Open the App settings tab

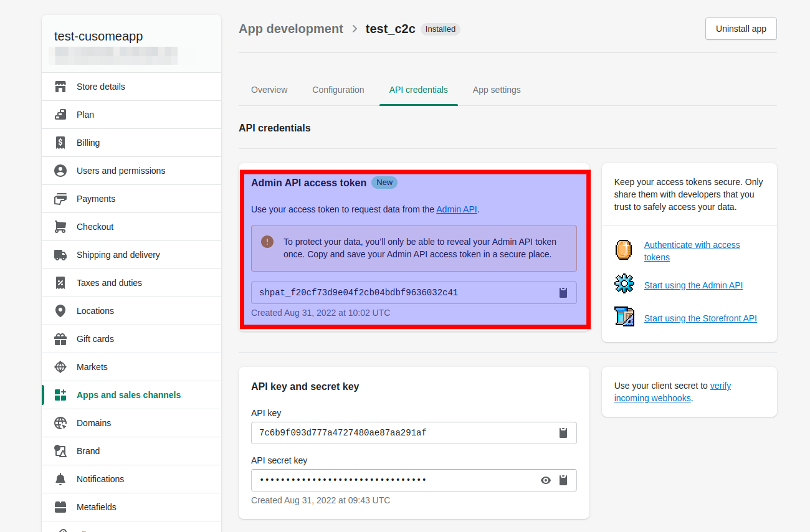[497, 90]
